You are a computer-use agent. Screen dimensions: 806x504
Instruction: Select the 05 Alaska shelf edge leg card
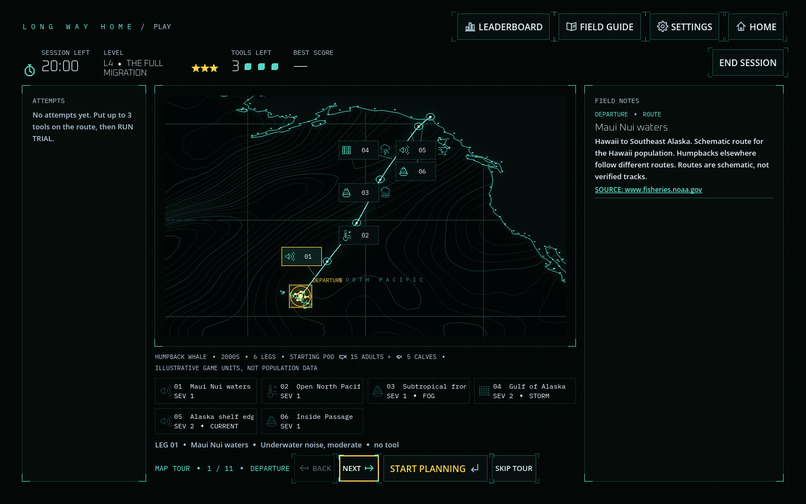click(206, 421)
